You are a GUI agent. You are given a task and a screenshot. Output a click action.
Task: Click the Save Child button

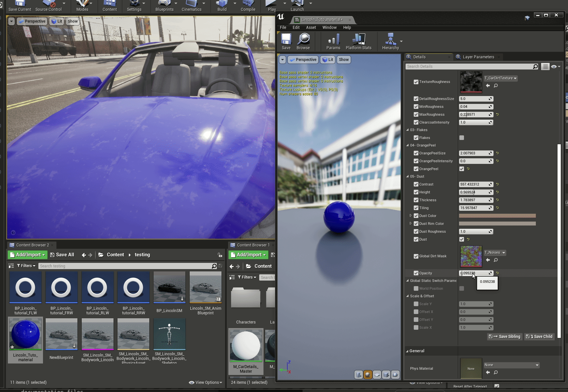(539, 337)
